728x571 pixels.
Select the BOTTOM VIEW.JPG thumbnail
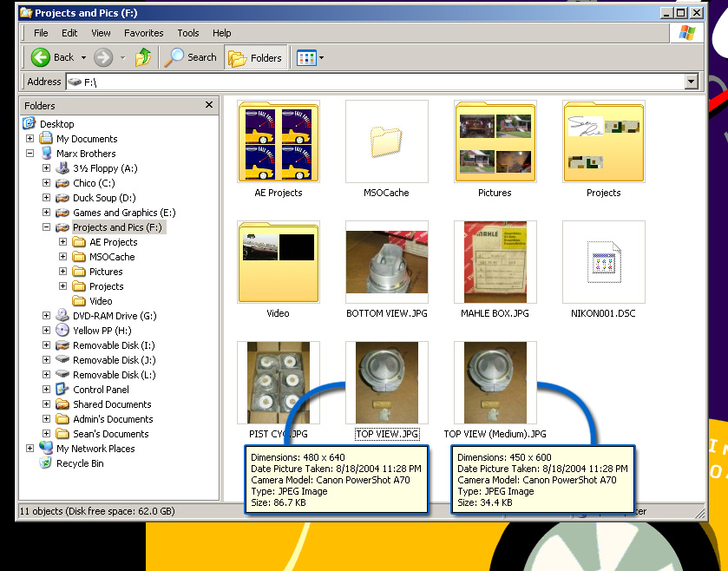(387, 262)
